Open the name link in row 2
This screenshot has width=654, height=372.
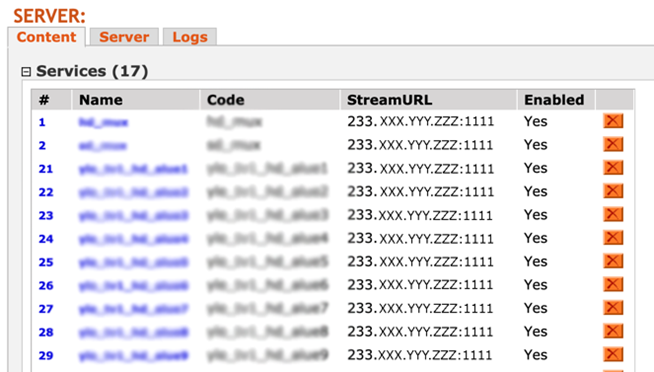103,146
